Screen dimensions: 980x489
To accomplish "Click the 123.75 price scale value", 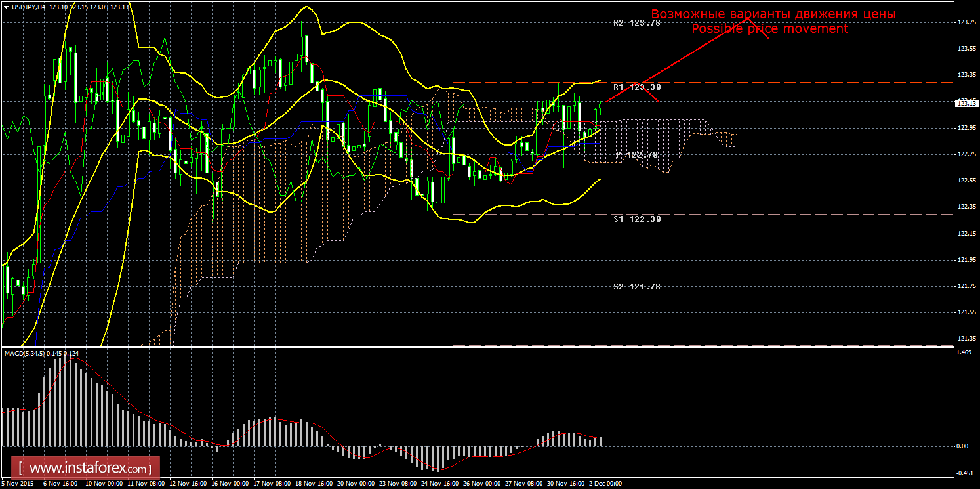I will click(x=966, y=22).
